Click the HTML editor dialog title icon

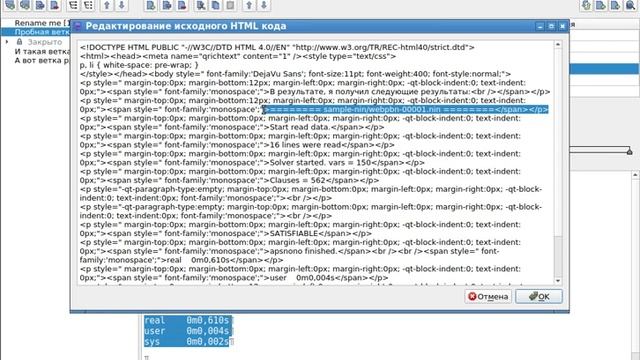pyautogui.click(x=77, y=26)
